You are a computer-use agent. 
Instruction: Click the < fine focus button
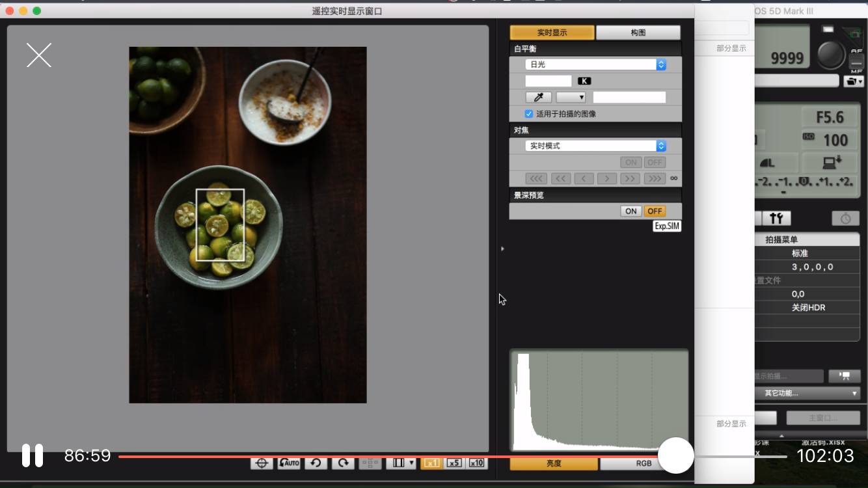click(x=584, y=179)
